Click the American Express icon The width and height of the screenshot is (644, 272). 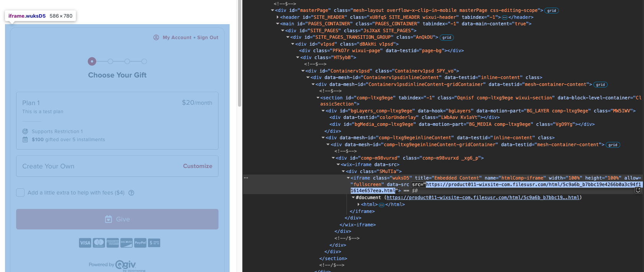(x=113, y=243)
